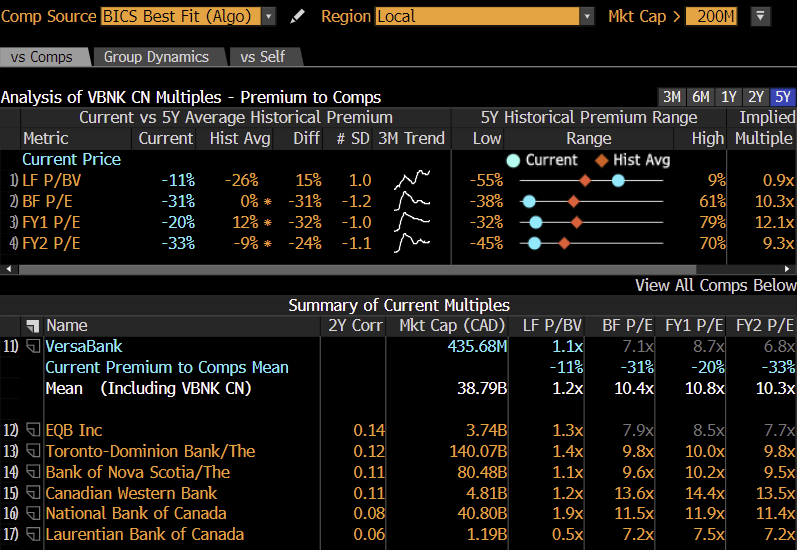The image size is (797, 550).
Task: Click the right arrow of horizontal scrollbar
Action: [x=788, y=268]
